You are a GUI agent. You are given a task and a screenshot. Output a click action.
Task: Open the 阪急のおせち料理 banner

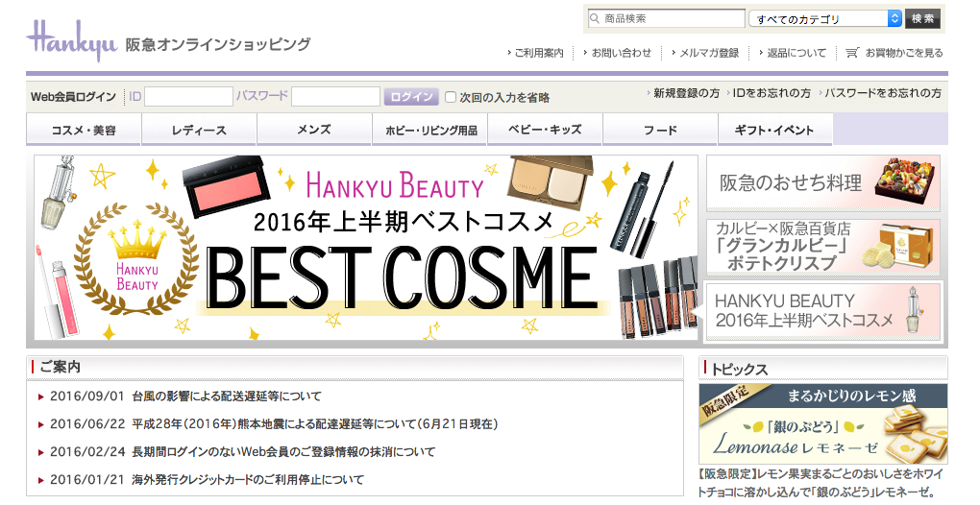[x=823, y=183]
